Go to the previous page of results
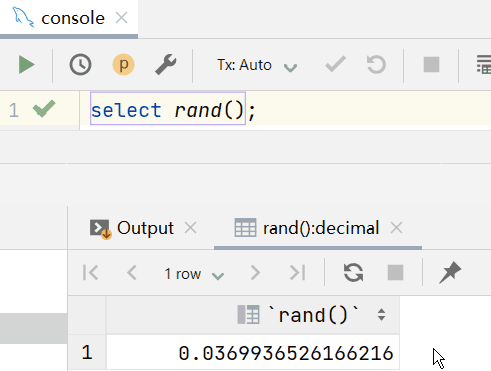Viewport: 491px width, 371px height. pyautogui.click(x=132, y=273)
